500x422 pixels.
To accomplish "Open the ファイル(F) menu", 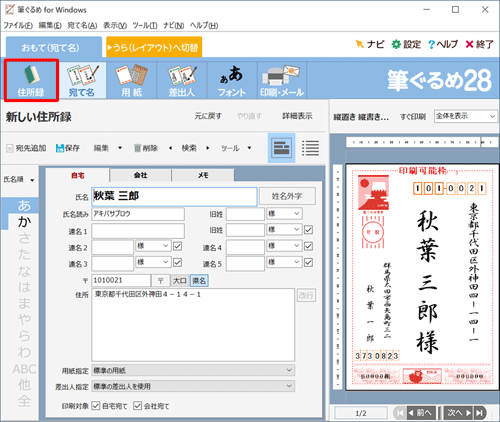I will (x=18, y=25).
